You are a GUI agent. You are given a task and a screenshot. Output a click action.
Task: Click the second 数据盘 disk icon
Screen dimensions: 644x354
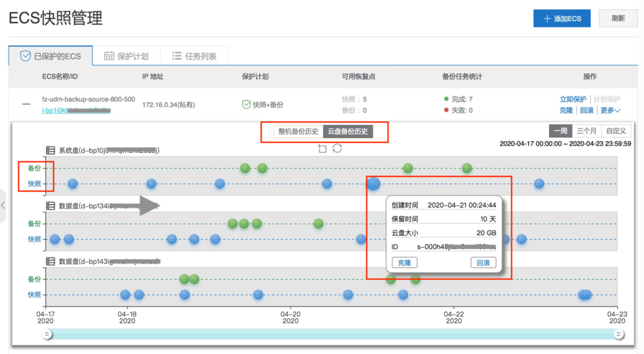50,261
